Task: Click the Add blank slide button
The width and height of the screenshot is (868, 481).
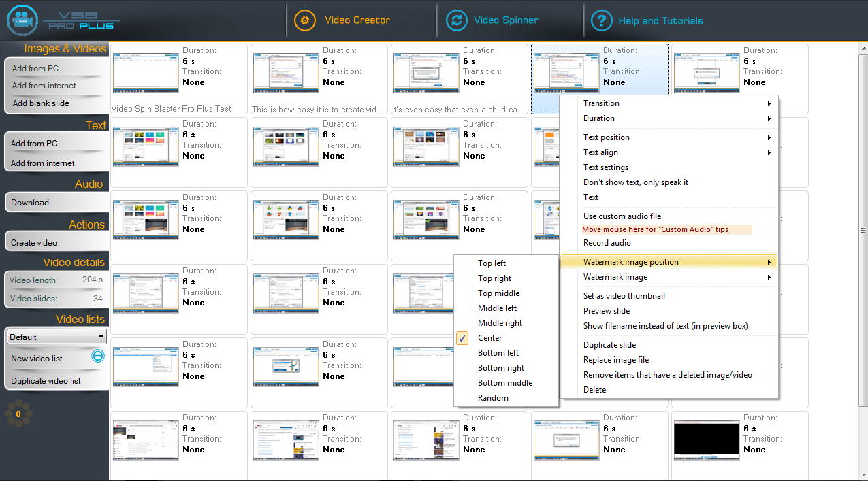Action: click(x=56, y=103)
